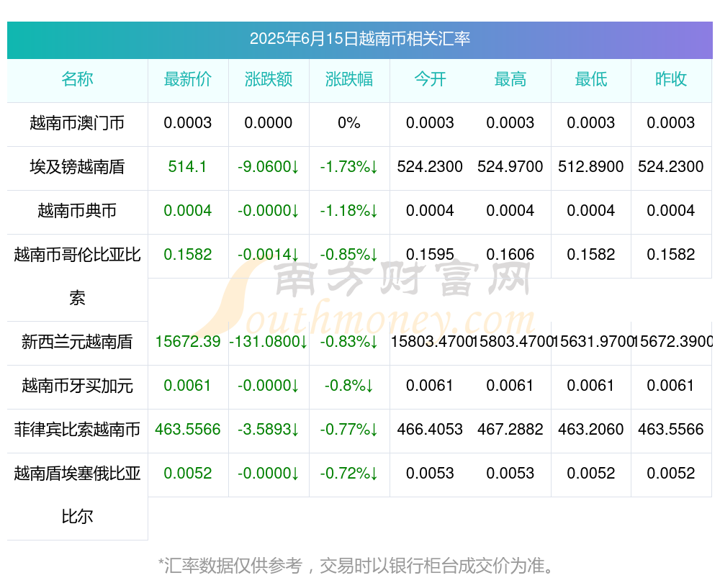
Task: Click the 名称 column header
Action: point(77,79)
